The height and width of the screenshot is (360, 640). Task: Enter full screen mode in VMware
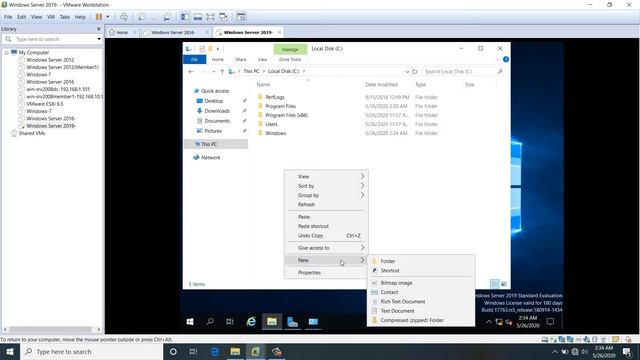210,17
